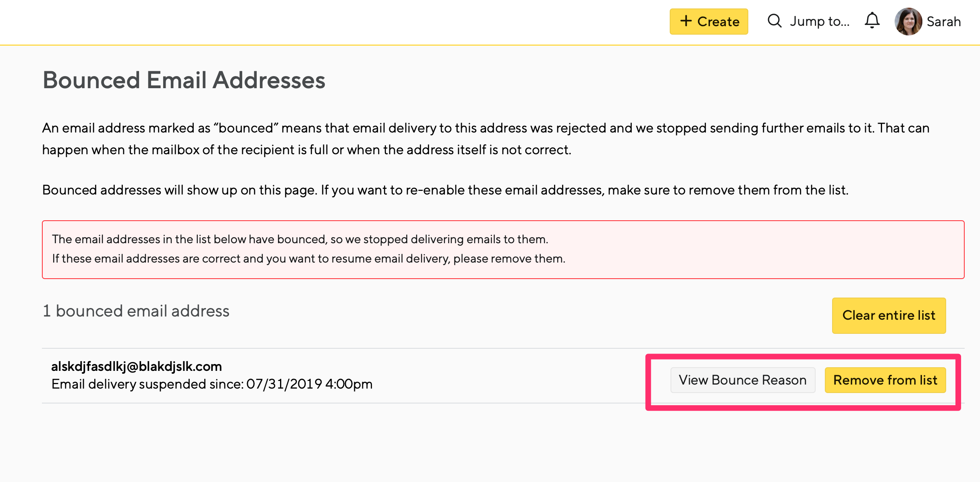
Task: Click the plus icon in Create button
Action: [x=686, y=21]
